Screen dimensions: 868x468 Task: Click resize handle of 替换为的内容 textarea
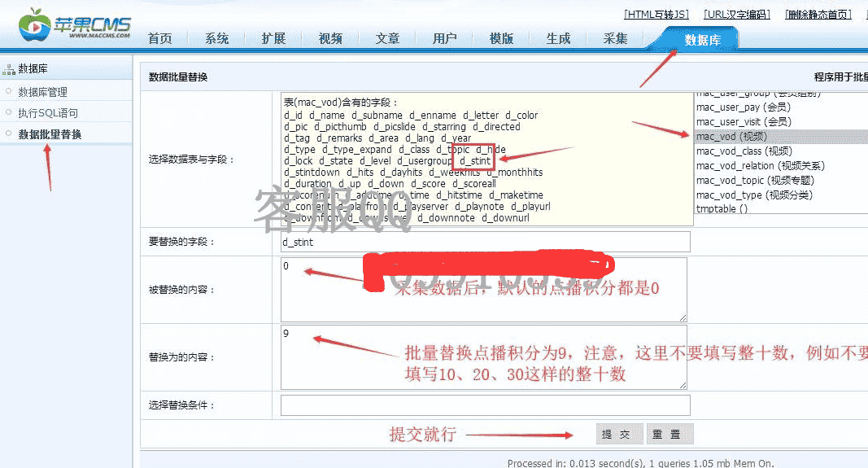click(x=683, y=385)
